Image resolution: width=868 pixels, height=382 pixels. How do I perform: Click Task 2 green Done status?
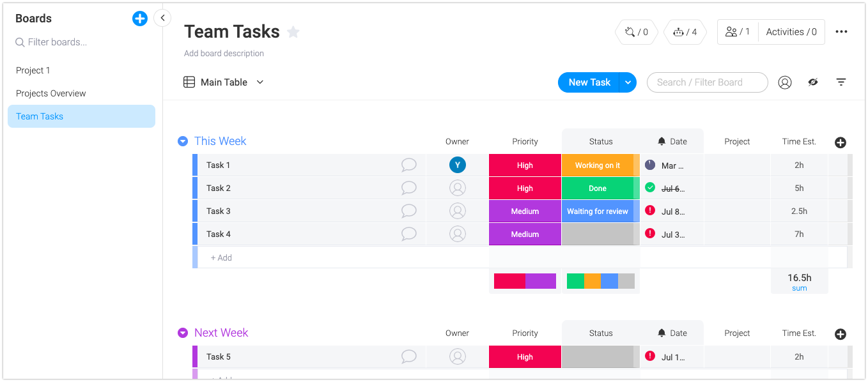[598, 188]
